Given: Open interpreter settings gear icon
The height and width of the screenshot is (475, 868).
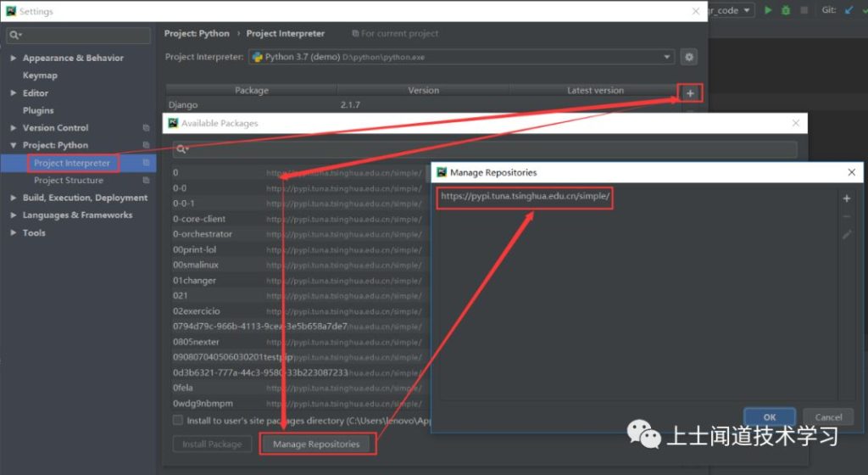Looking at the screenshot, I should [688, 57].
